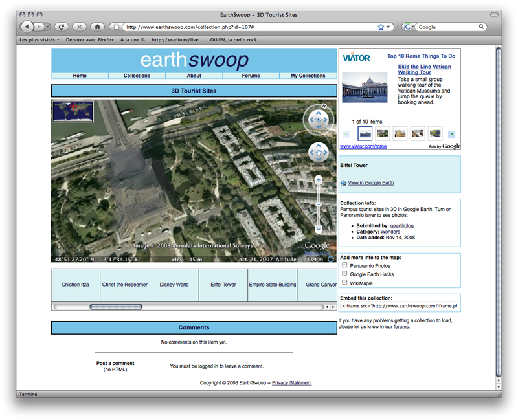
Task: Zoom in with the plus button
Action: pos(319,180)
